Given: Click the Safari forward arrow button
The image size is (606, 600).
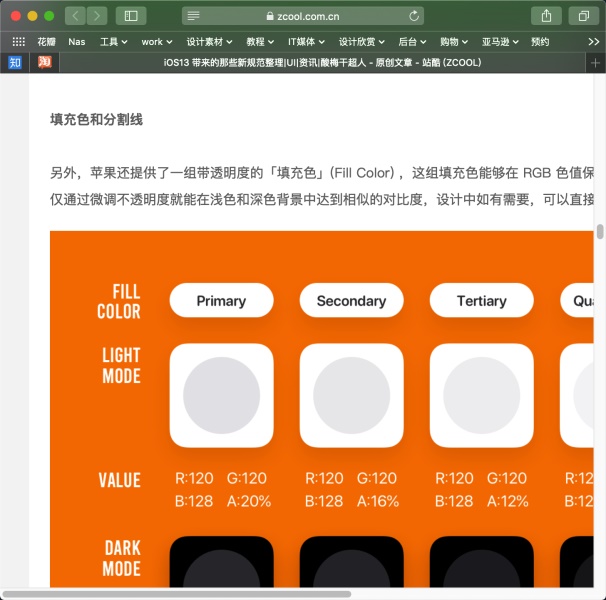Looking at the screenshot, I should pos(97,16).
